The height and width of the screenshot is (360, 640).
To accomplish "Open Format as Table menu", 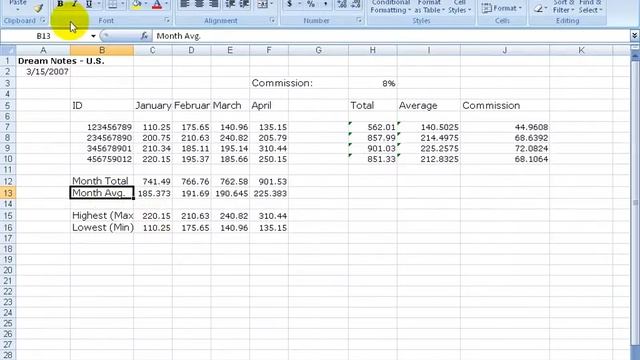I will tap(429, 7).
